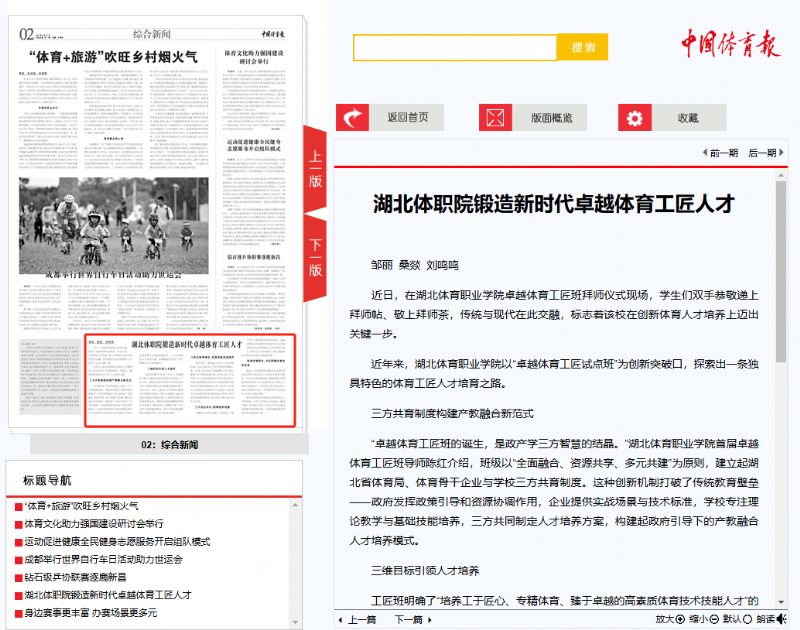Viewport: 800px width, 630px height.
Task: Click the 收藏 gear icon
Action: [635, 117]
